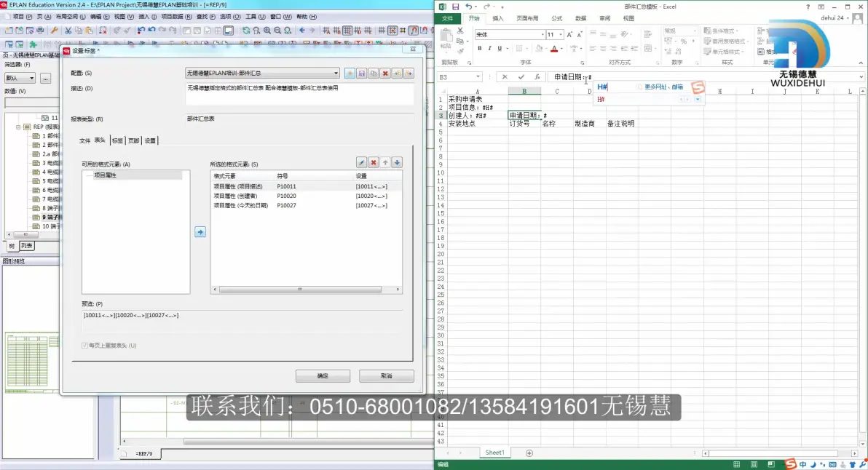Toggle italic formatting in Excel

[489, 49]
